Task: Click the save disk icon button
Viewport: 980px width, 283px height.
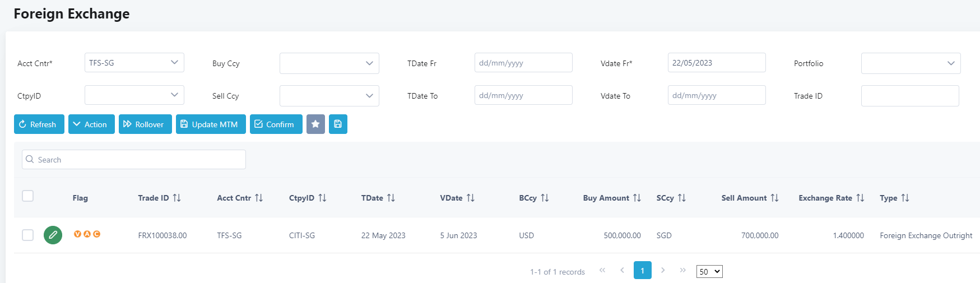Action: 338,124
